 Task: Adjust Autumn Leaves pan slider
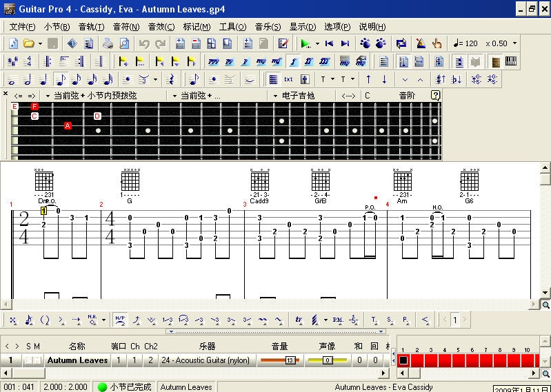328,360
